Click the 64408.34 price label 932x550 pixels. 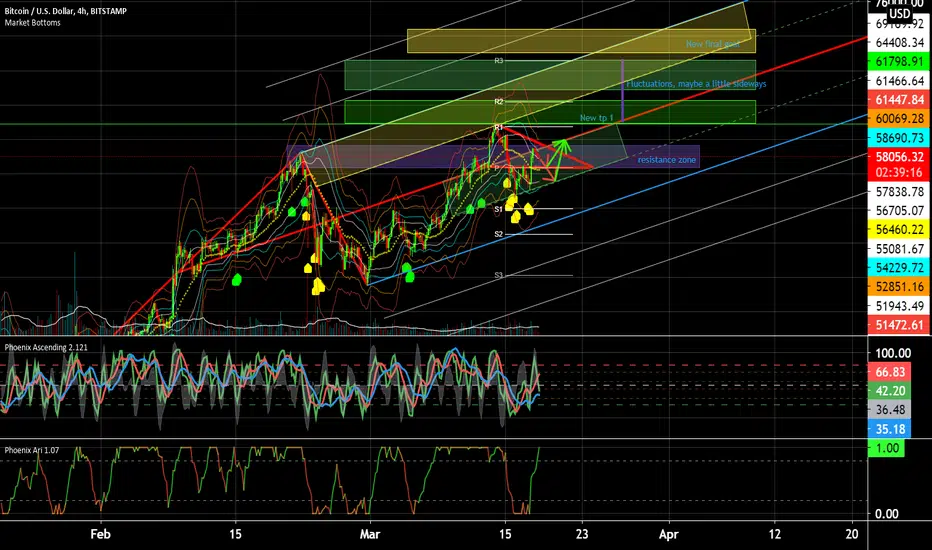[900, 43]
